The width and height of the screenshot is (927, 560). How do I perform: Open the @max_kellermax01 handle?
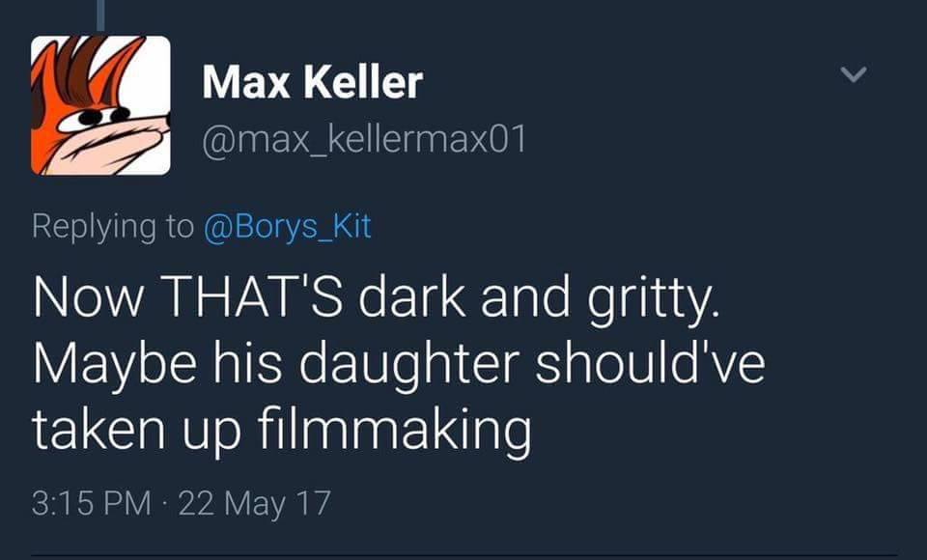[364, 142]
